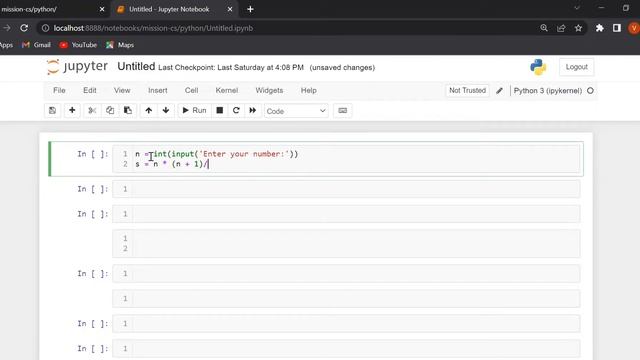Image resolution: width=640 pixels, height=360 pixels.
Task: Click the Last Checkpoint text
Action: [231, 67]
